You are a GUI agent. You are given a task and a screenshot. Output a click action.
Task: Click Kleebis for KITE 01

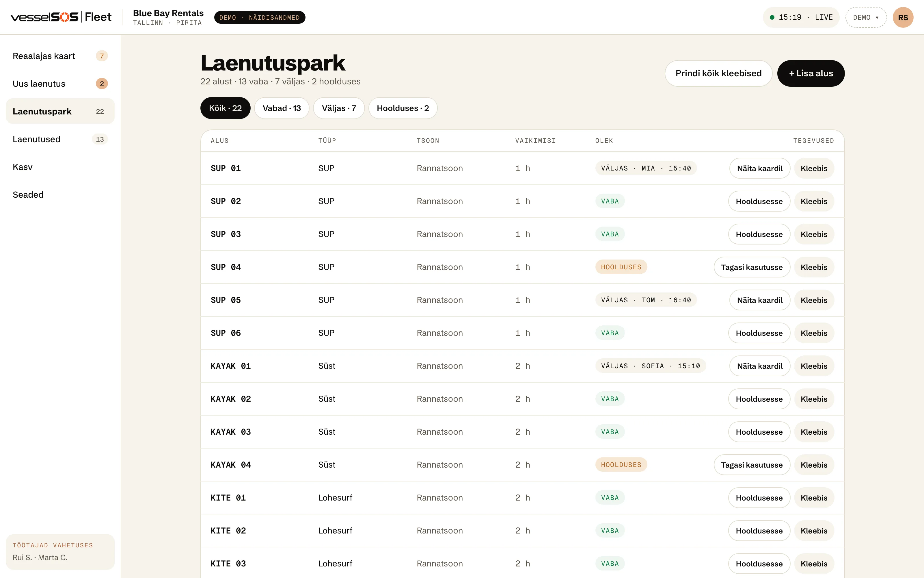pyautogui.click(x=814, y=498)
